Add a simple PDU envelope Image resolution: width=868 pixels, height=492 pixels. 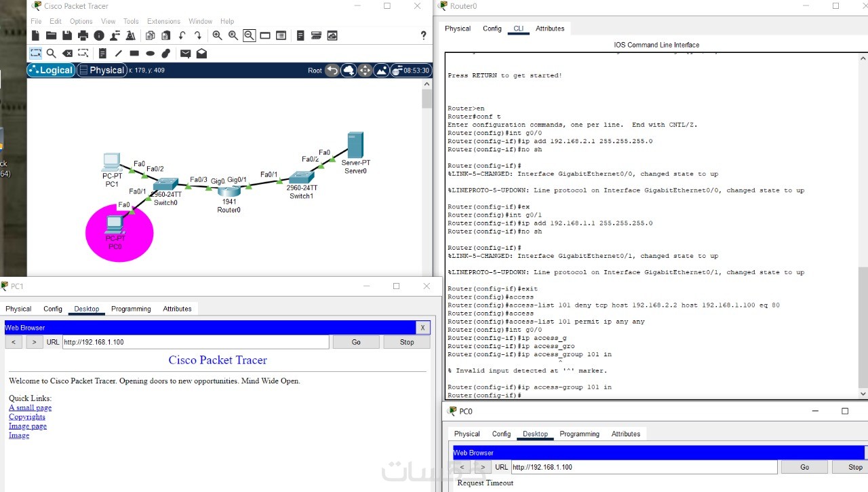(x=185, y=53)
